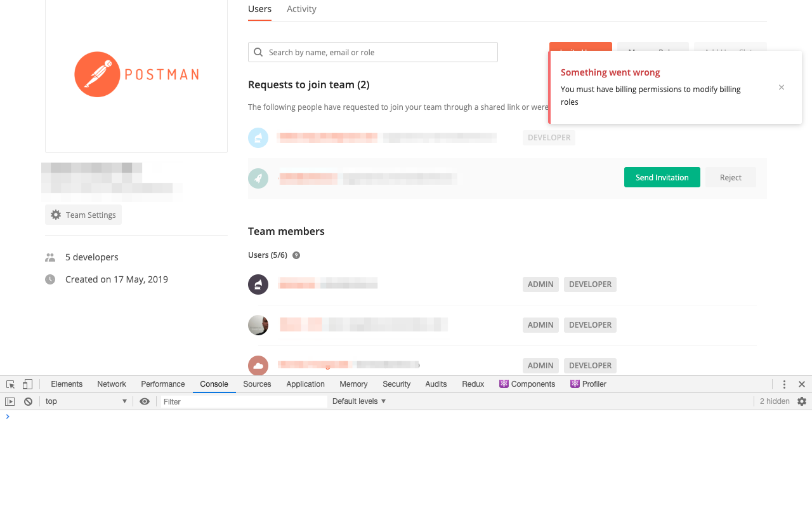Viewport: 812px width, 508px height.
Task: Reject the pending join request
Action: coord(730,177)
